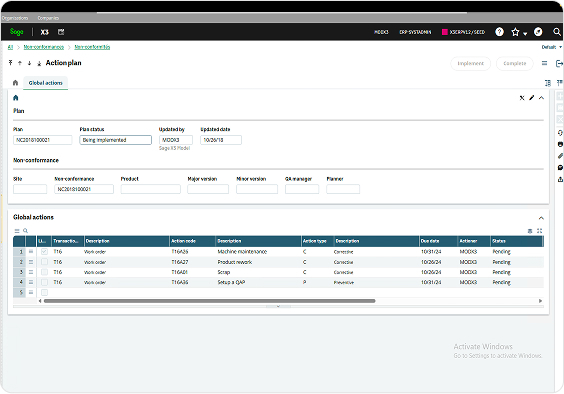This screenshot has height=394, width=564.
Task: Click the search magnifier in header
Action: (557, 32)
